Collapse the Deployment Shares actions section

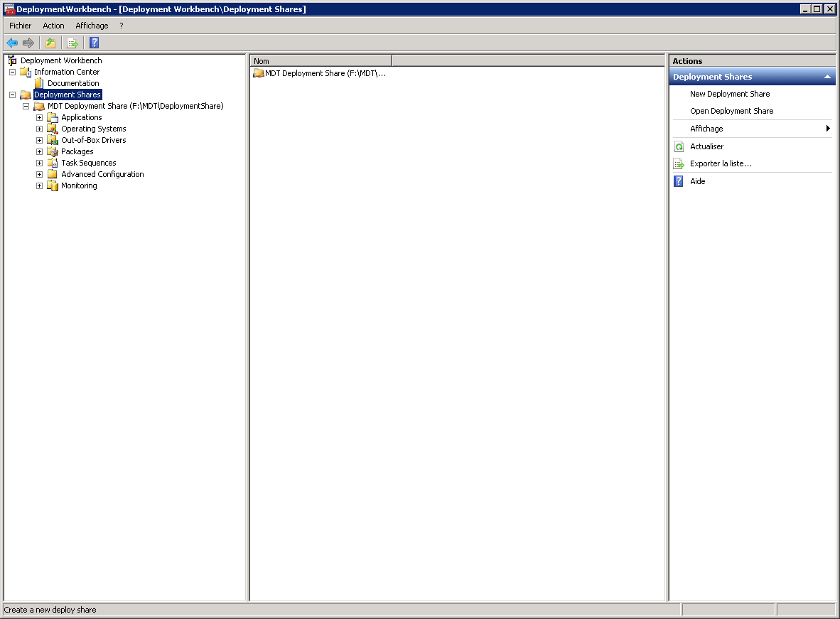coord(827,77)
